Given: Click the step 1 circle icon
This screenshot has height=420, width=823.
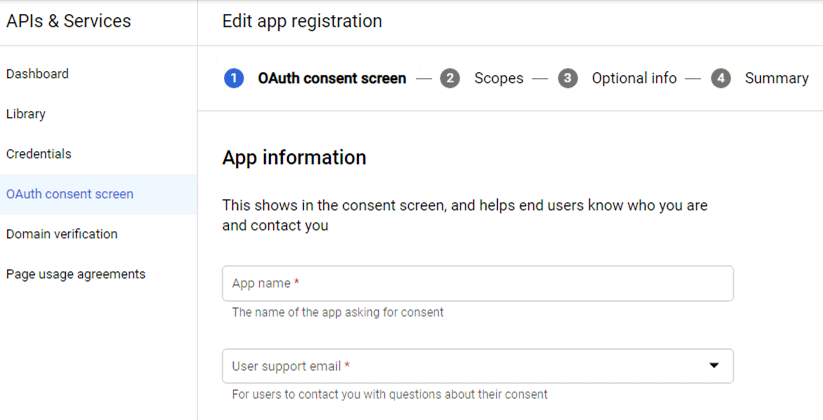Looking at the screenshot, I should (234, 78).
